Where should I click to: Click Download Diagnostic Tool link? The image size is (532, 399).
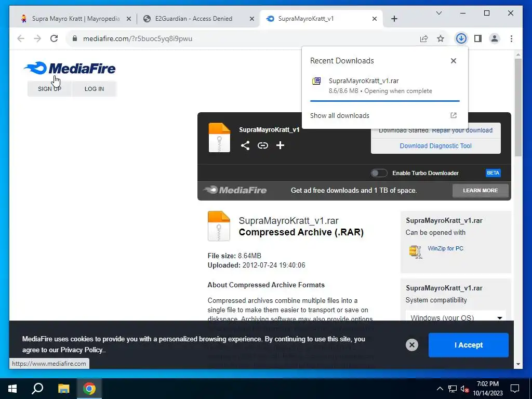pyautogui.click(x=435, y=146)
